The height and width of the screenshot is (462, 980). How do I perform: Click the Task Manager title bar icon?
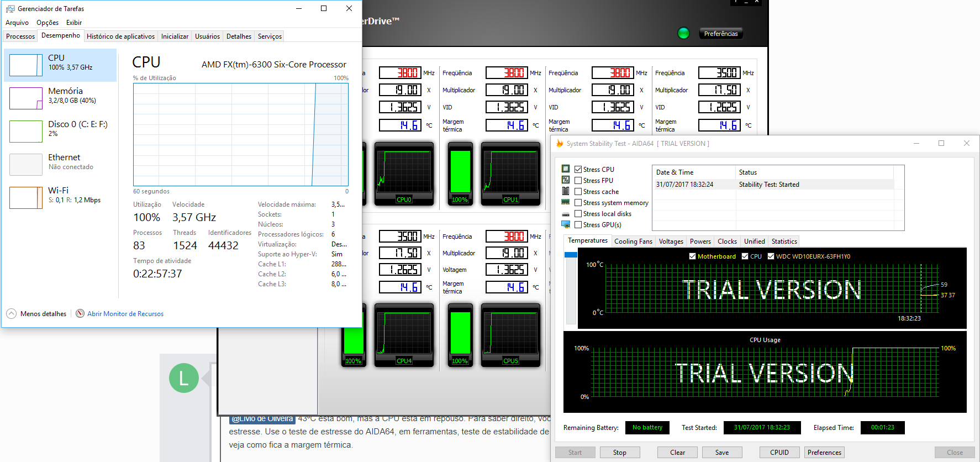10,9
